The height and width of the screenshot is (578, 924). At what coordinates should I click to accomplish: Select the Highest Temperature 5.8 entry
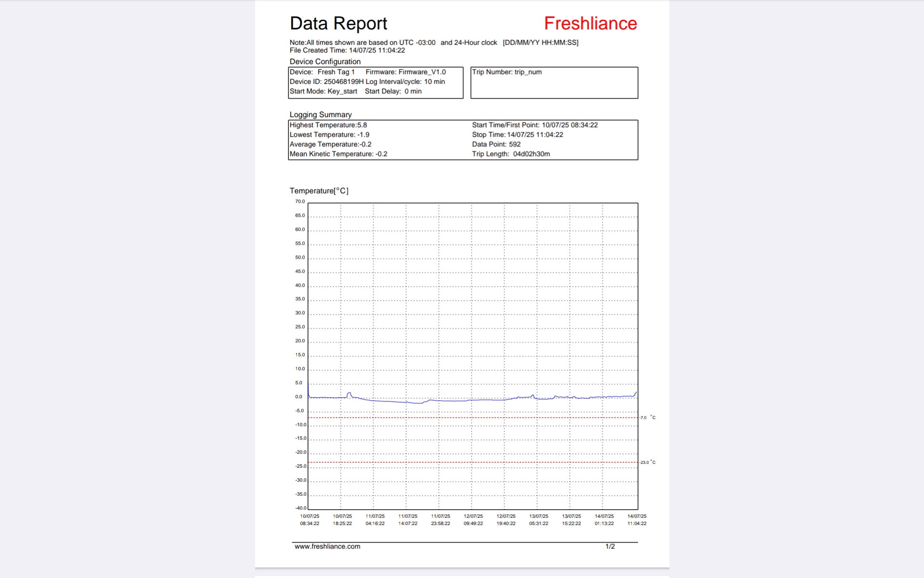[x=328, y=125]
